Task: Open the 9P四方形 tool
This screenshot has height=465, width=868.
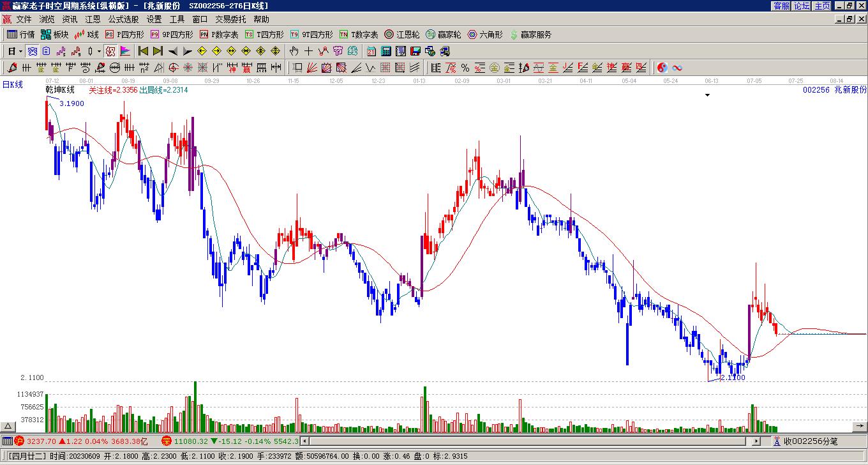Action: point(172,34)
